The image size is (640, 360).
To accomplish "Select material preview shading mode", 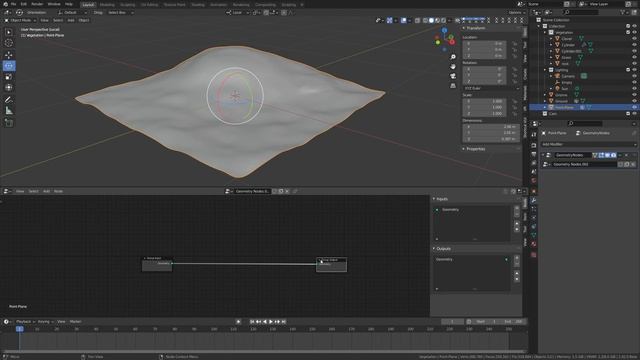I will [x=437, y=20].
